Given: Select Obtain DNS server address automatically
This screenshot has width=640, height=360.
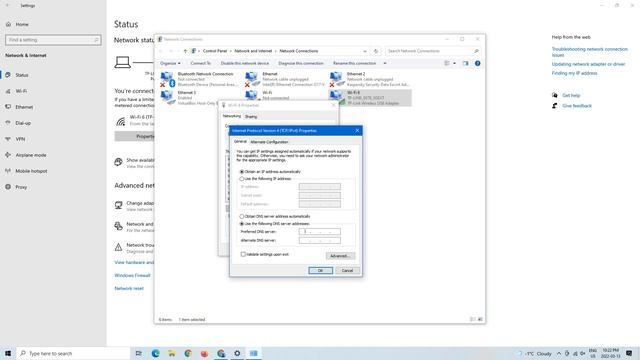Looking at the screenshot, I should point(242,216).
